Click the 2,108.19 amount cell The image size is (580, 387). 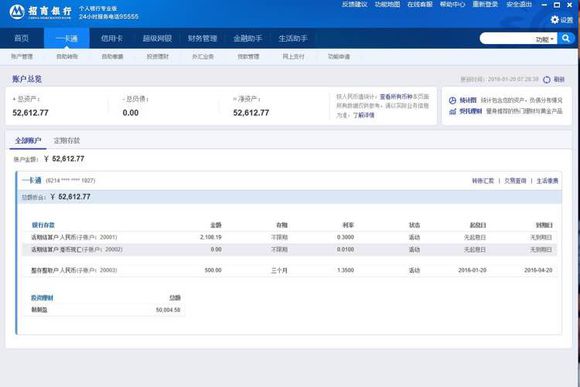(210, 237)
